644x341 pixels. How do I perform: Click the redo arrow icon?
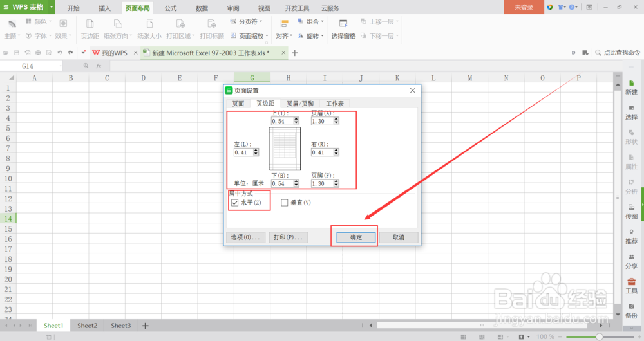coord(71,53)
